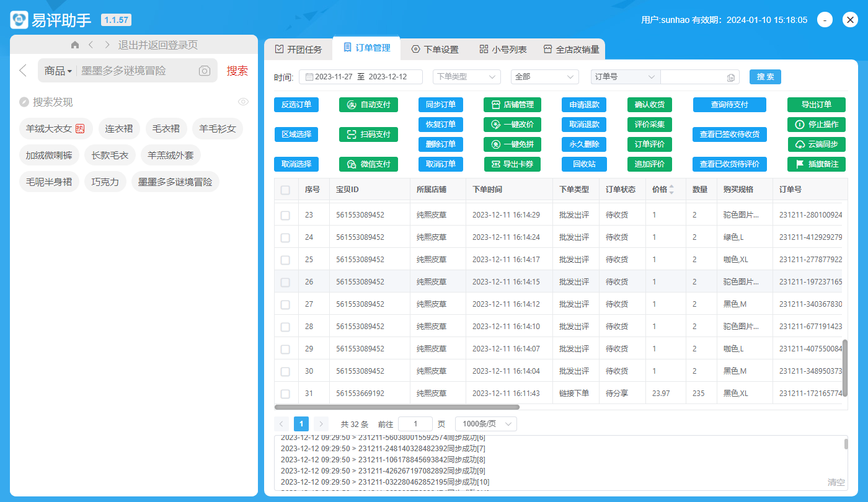
Task: Check the checkbox for row 27
Action: (x=285, y=304)
